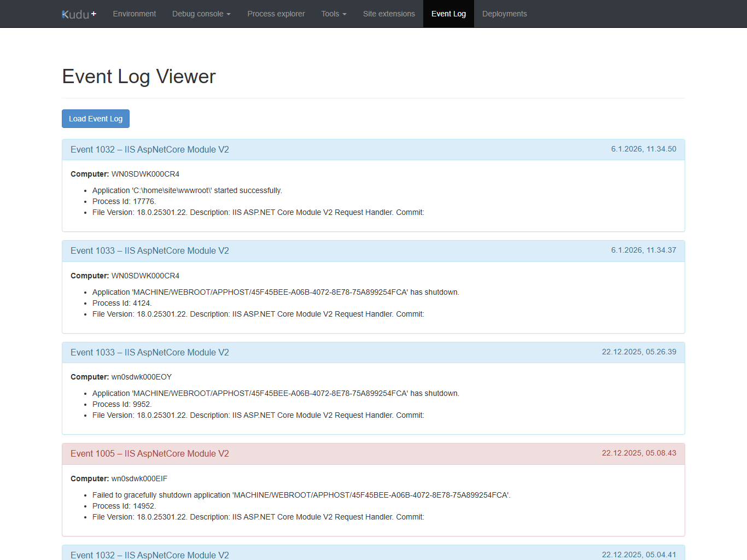
Task: Click the timestamp 22.12.2025, 05.08.43
Action: pyautogui.click(x=639, y=453)
